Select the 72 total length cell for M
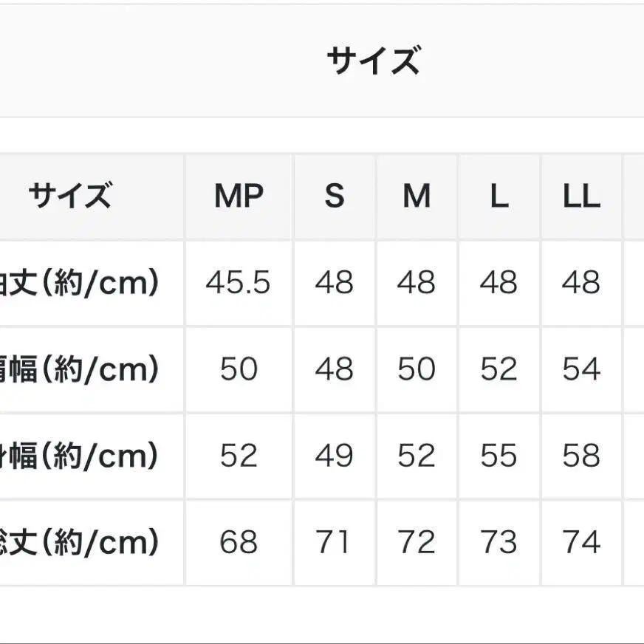The height and width of the screenshot is (644, 644). tap(417, 543)
